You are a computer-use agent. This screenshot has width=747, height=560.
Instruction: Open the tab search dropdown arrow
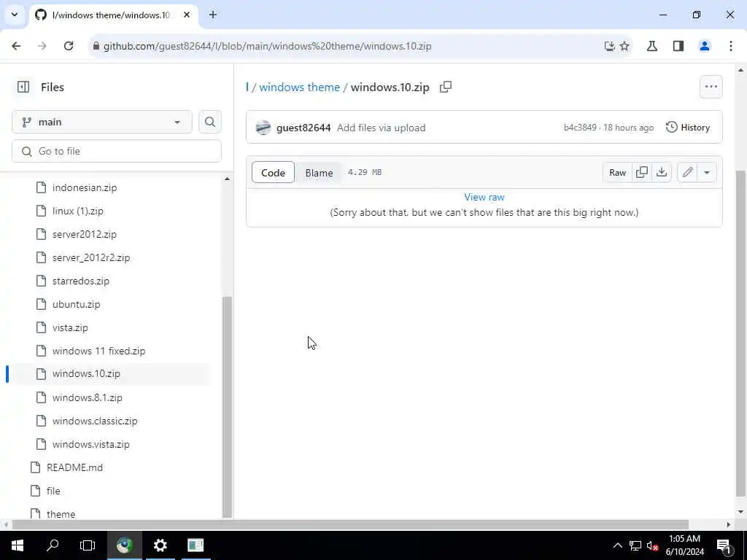pyautogui.click(x=15, y=15)
